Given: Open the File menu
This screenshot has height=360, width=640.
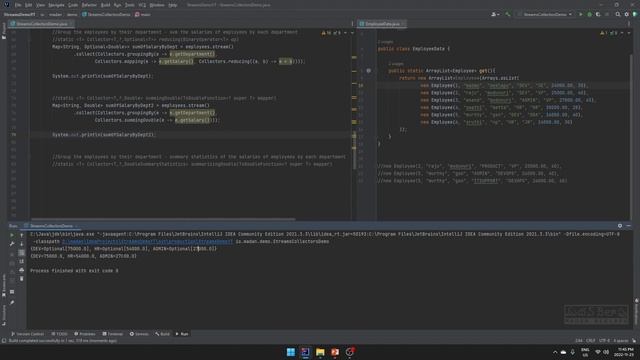Looking at the screenshot, I should tap(18, 5).
